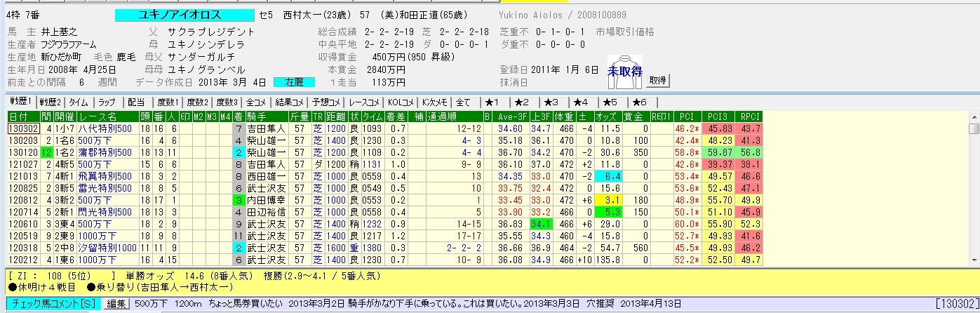Click the cyan horse name ユキノアイオロス

184,15
